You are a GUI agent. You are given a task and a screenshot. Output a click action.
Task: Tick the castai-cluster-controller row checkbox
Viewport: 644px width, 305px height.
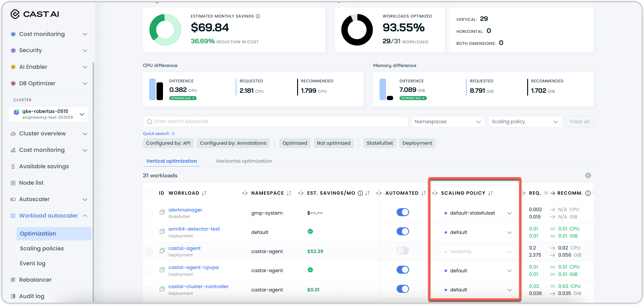tap(149, 290)
